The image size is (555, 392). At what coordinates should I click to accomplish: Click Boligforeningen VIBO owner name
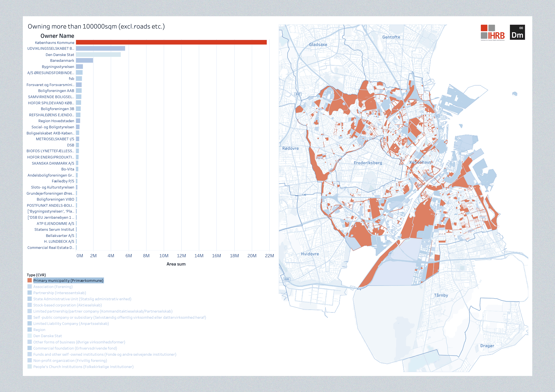(x=56, y=199)
